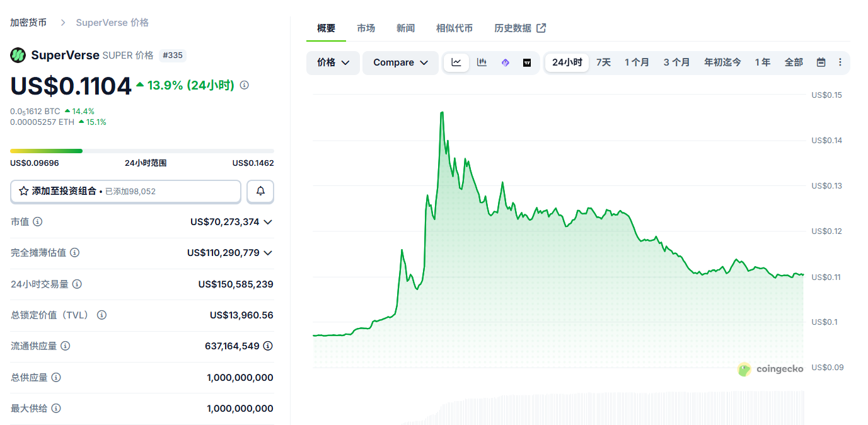
Task: Click y-axis label US$0.15
Action: click(826, 95)
